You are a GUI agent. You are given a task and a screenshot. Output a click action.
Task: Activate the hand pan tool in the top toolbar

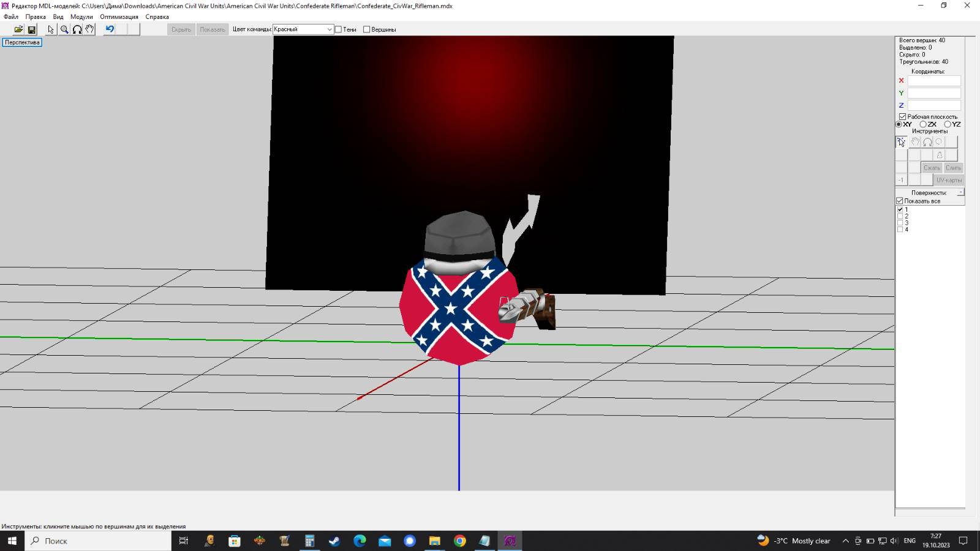[90, 29]
